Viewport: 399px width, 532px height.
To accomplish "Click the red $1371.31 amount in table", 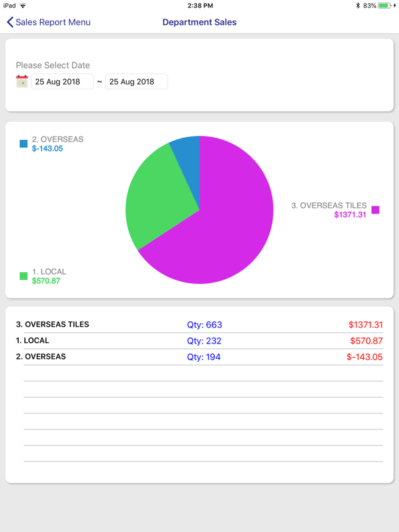I will (x=366, y=325).
